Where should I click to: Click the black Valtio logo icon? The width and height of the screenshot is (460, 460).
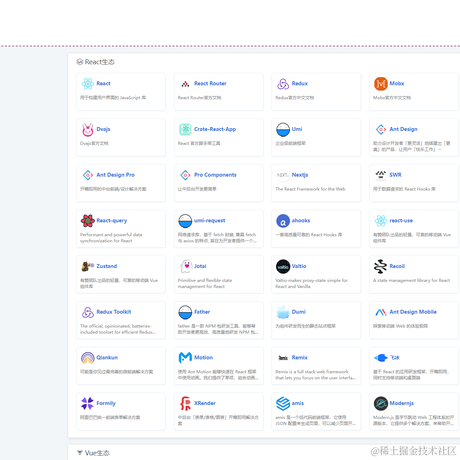click(x=283, y=266)
